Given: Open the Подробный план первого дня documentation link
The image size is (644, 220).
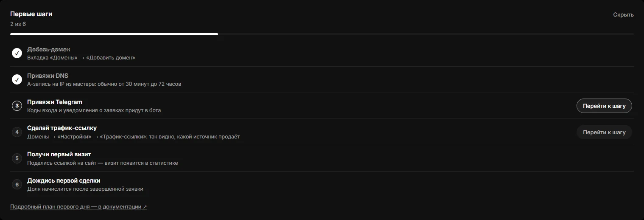Looking at the screenshot, I should [78, 207].
